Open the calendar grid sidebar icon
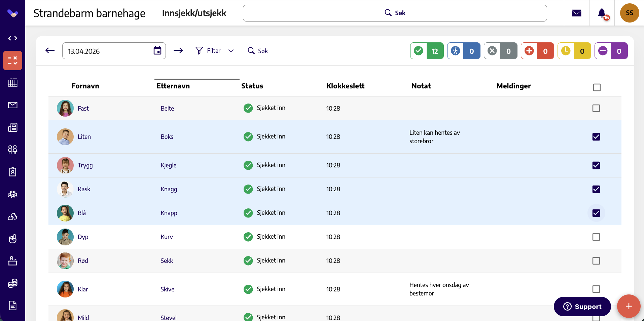Screen dimensions: 644x321 coord(12,83)
